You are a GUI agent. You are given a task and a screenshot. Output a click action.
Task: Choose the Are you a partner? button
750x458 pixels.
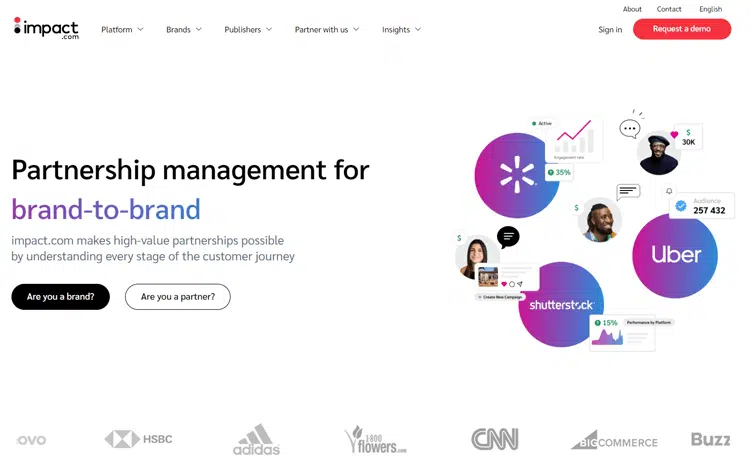pos(177,297)
